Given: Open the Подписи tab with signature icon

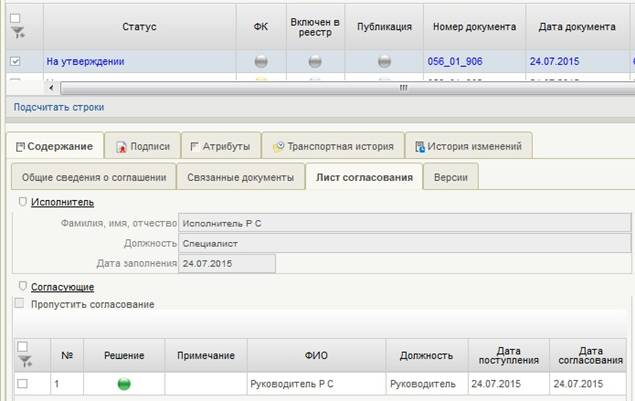Looking at the screenshot, I should tap(143, 146).
